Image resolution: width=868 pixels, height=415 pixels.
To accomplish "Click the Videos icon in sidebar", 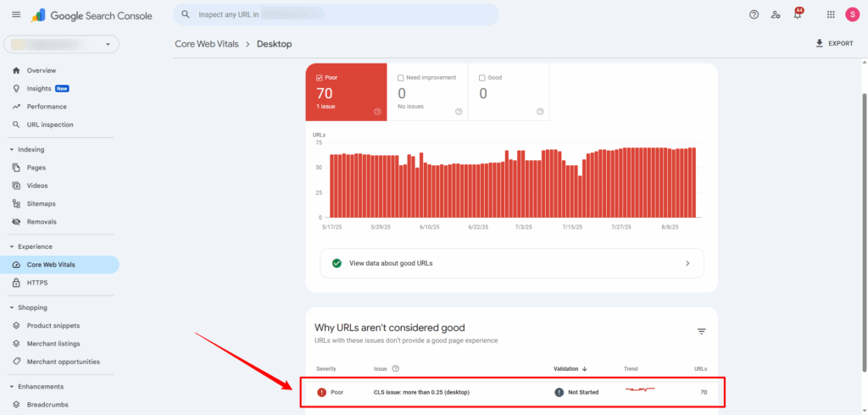I will (16, 185).
